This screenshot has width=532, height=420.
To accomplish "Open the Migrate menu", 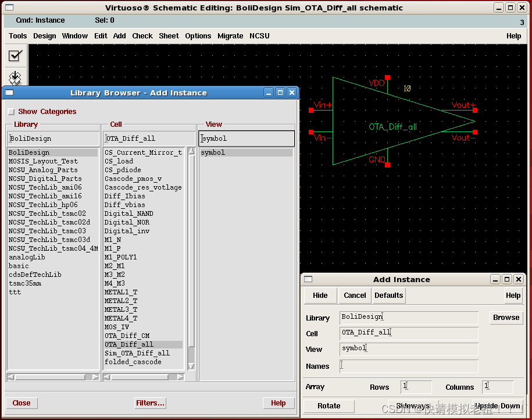I will (230, 36).
